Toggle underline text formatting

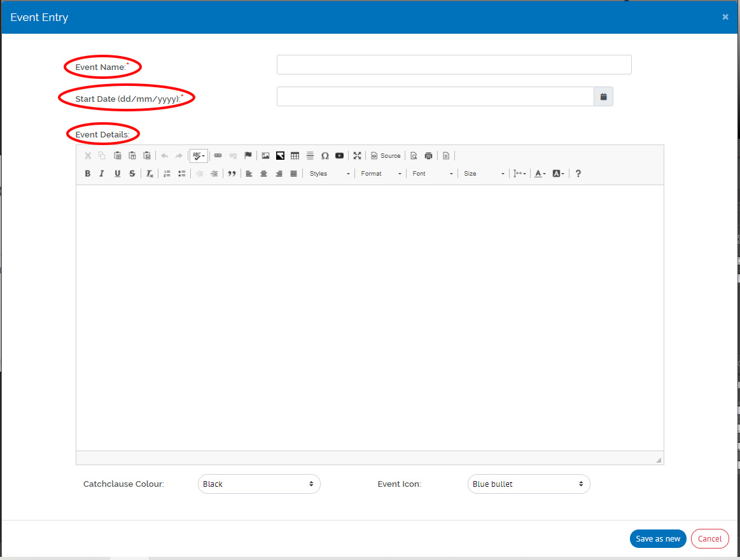(117, 174)
